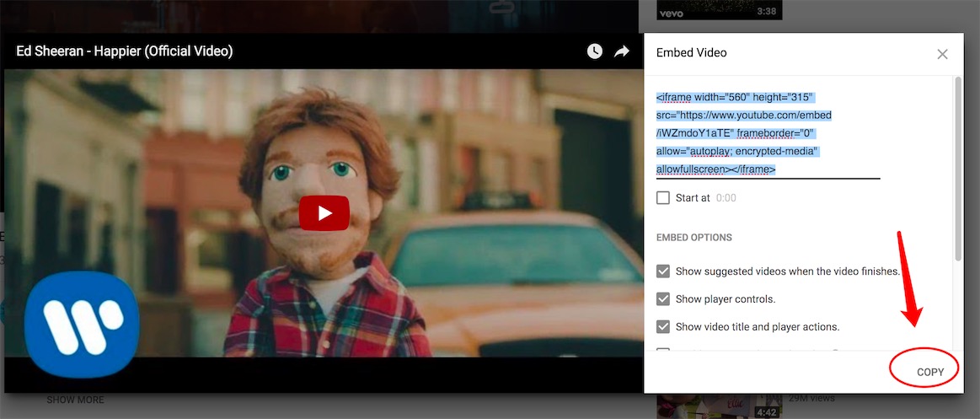Close the Embed Video dialog

(x=942, y=54)
